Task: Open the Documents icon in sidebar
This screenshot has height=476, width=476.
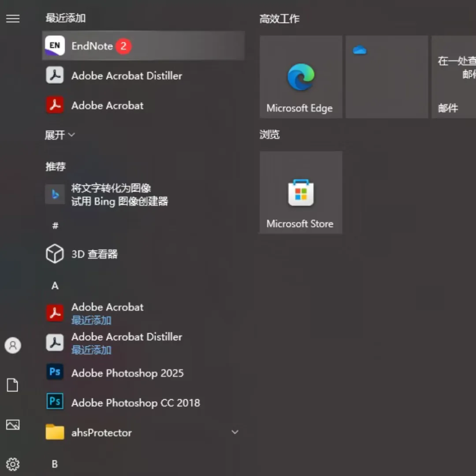Action: [12, 385]
